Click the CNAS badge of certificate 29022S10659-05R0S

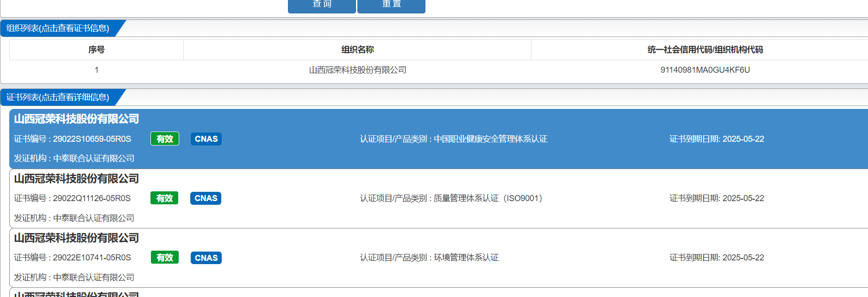(x=206, y=139)
